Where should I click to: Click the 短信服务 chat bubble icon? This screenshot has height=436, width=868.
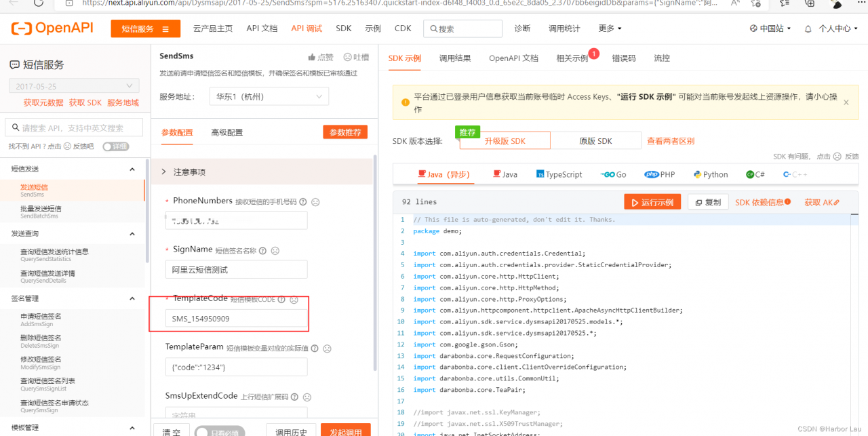coord(14,65)
